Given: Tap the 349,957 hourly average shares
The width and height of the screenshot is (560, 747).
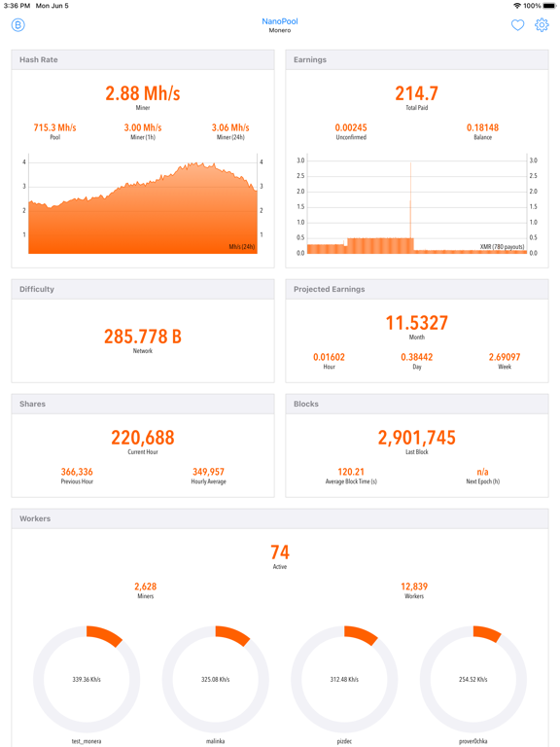Looking at the screenshot, I should click(208, 472).
